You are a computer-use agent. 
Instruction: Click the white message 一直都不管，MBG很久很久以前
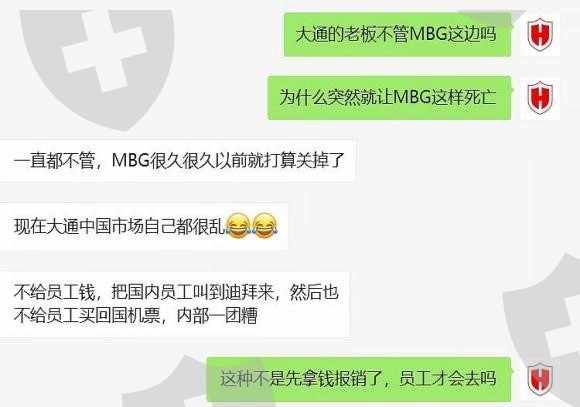[x=177, y=161]
